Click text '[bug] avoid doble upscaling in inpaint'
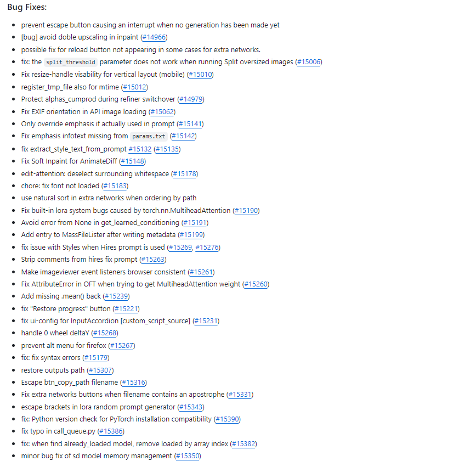476x461 pixels. pyautogui.click(x=80, y=37)
